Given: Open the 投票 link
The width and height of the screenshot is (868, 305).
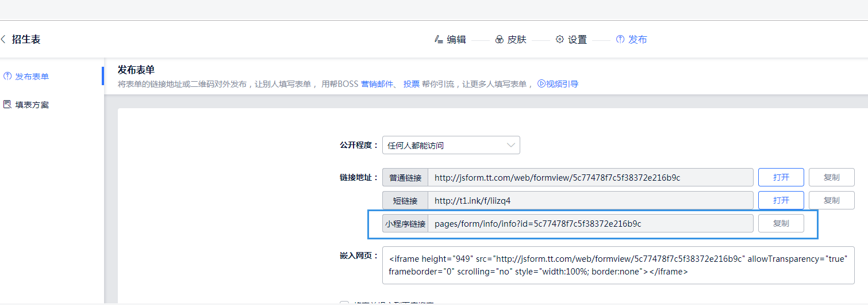Looking at the screenshot, I should (x=411, y=84).
